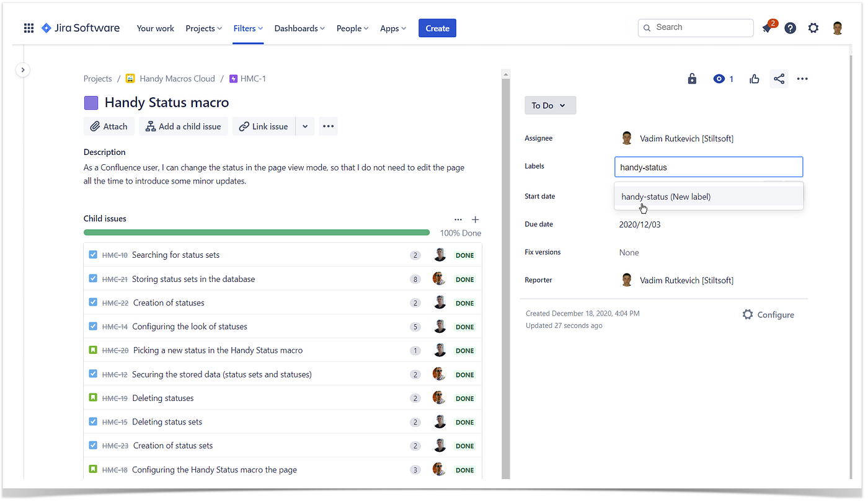Open the notifications bell icon

[767, 29]
